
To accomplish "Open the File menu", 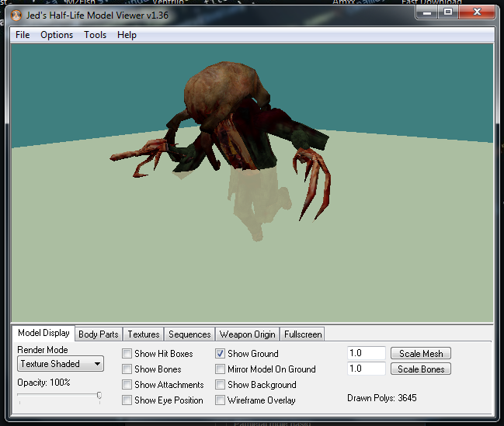I will tap(23, 35).
